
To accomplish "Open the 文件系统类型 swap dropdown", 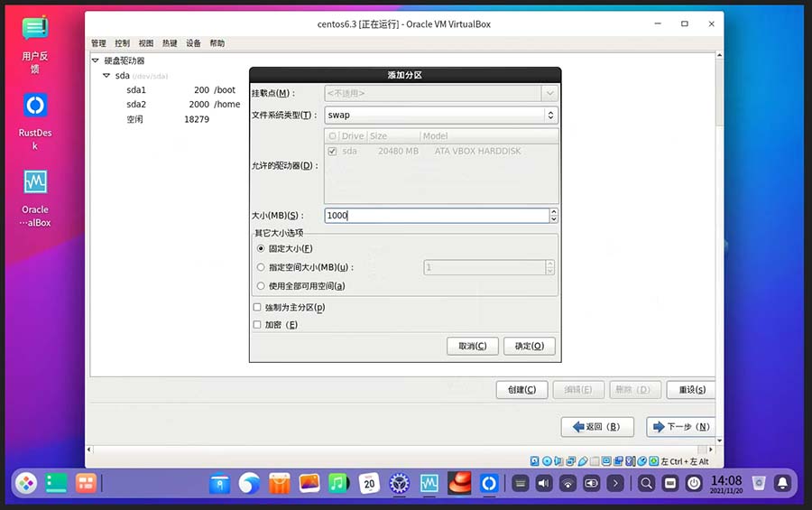I will [x=441, y=115].
